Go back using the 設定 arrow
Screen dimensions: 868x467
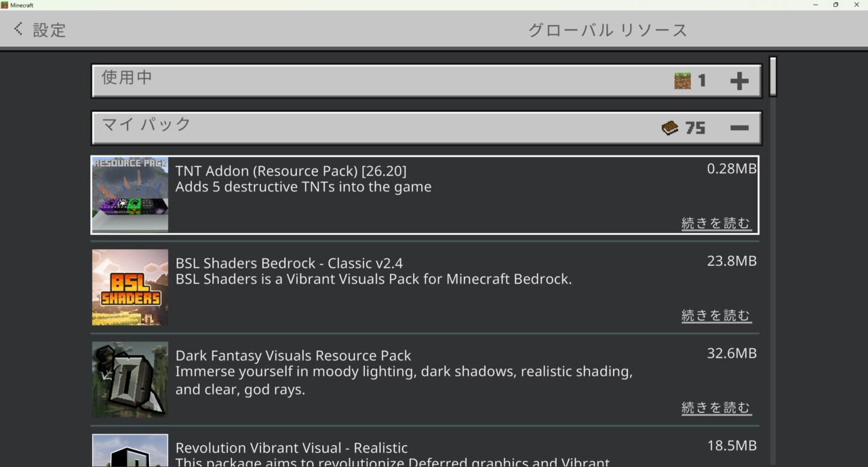tap(18, 29)
